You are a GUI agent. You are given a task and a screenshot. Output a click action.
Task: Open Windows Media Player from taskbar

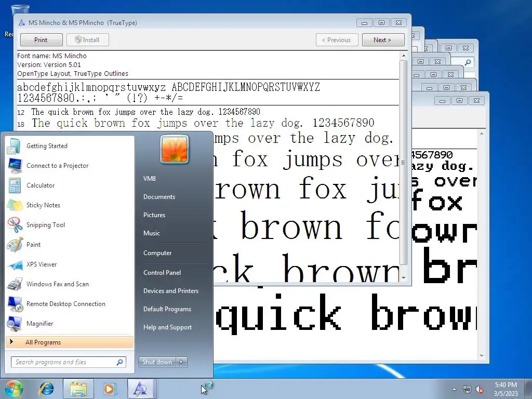click(110, 389)
